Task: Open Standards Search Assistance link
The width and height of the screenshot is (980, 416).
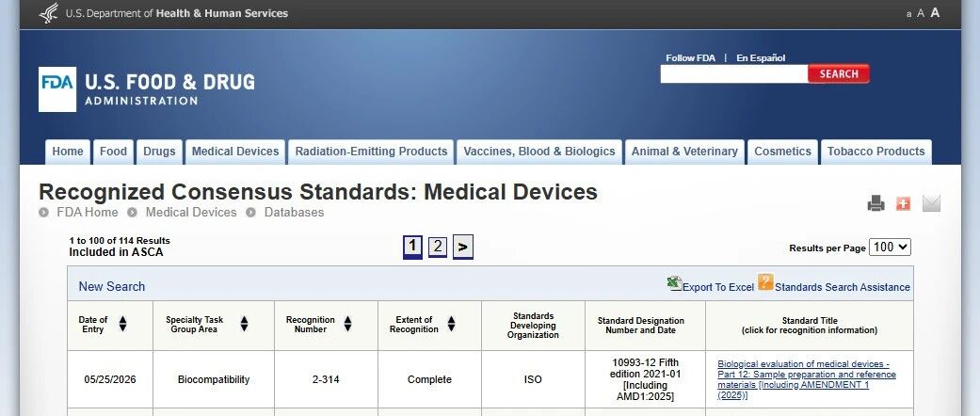Action: [x=843, y=287]
